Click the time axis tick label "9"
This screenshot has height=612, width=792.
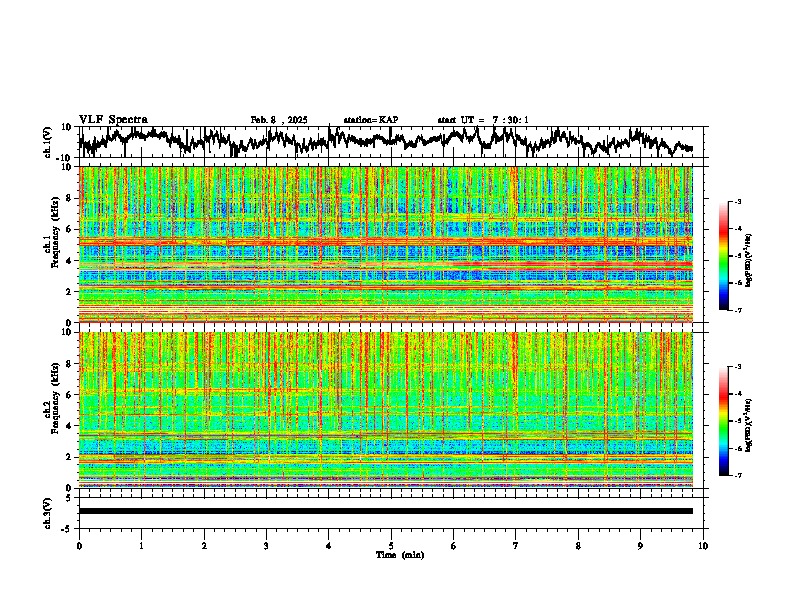641,546
